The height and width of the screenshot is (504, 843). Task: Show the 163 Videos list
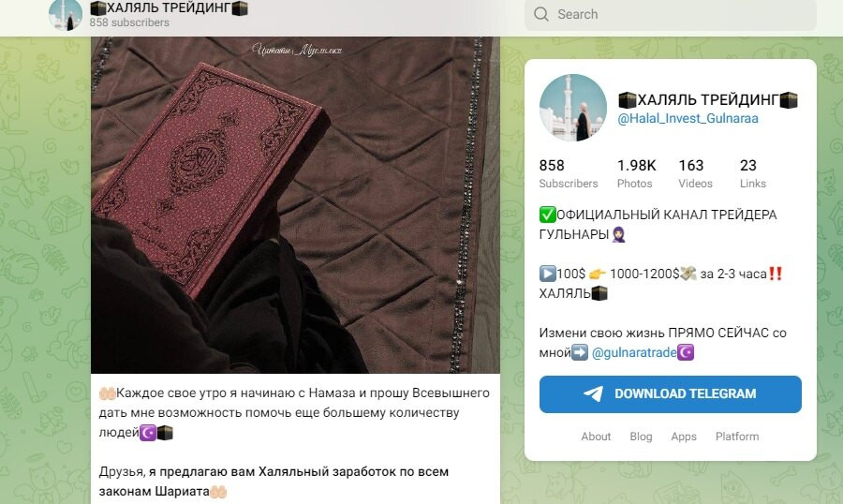click(695, 173)
